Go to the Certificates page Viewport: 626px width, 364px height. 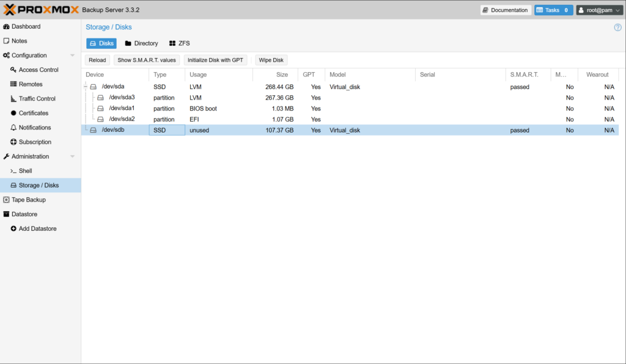[33, 113]
